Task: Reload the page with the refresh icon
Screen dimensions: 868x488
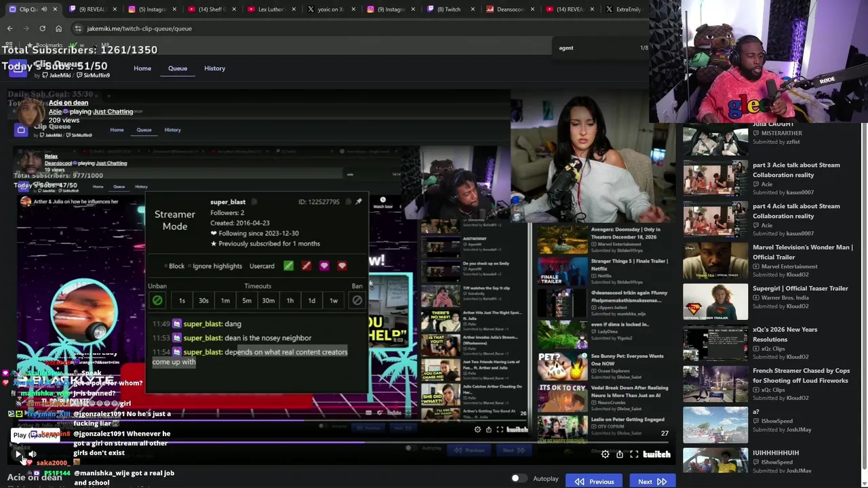Action: [42, 28]
